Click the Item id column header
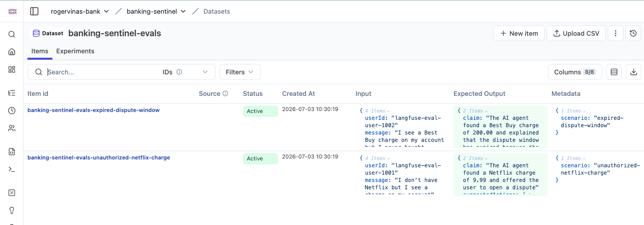 click(x=38, y=93)
